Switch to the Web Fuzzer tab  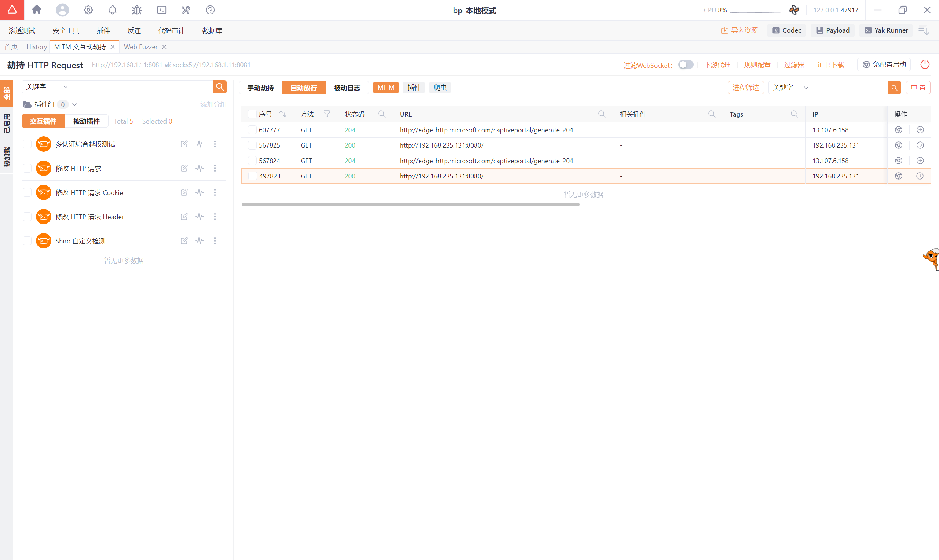140,47
